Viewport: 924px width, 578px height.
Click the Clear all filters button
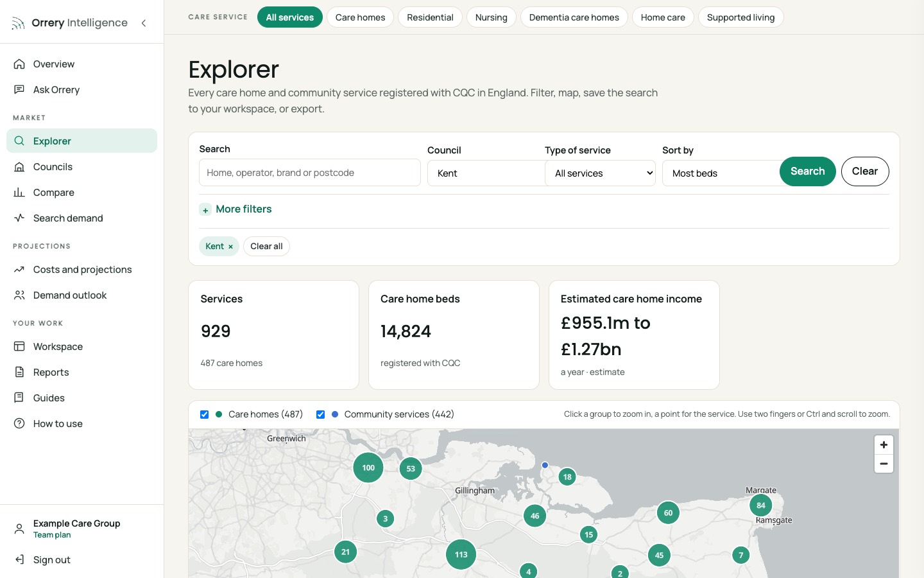266,247
